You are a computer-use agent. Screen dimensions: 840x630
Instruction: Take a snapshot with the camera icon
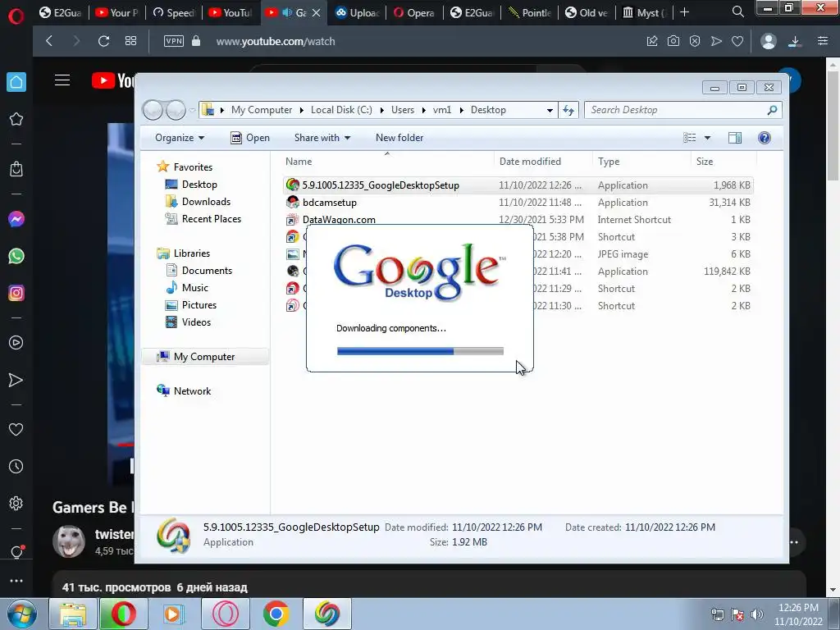click(673, 41)
